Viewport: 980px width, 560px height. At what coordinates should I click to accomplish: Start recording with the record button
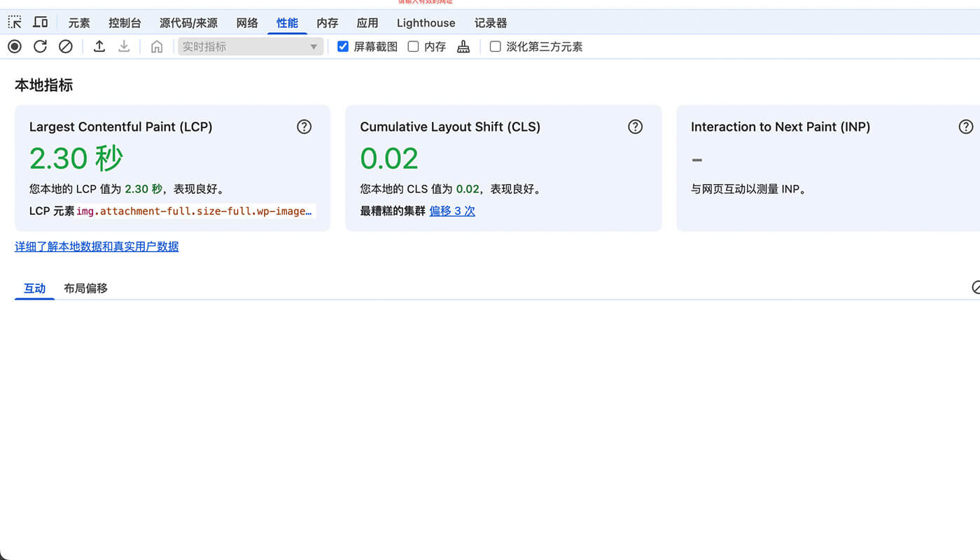click(x=15, y=46)
